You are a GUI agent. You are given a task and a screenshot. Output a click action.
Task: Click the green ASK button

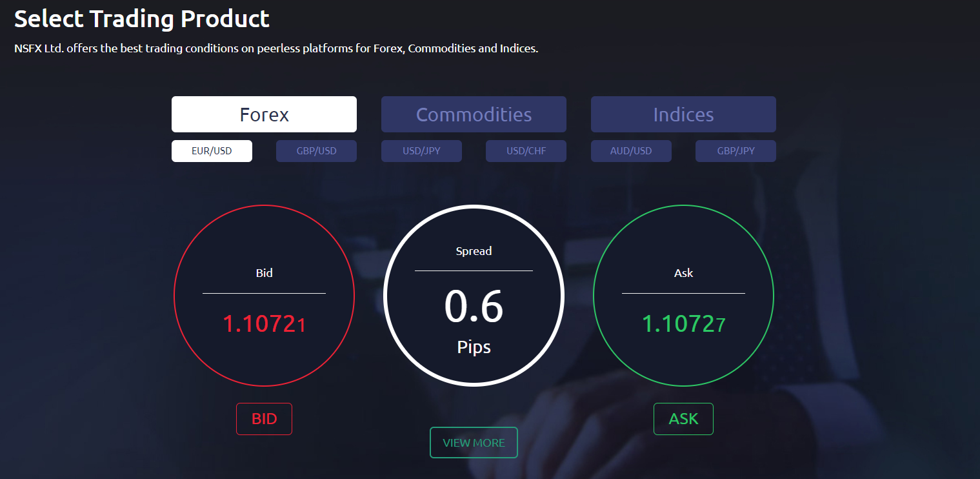[683, 418]
